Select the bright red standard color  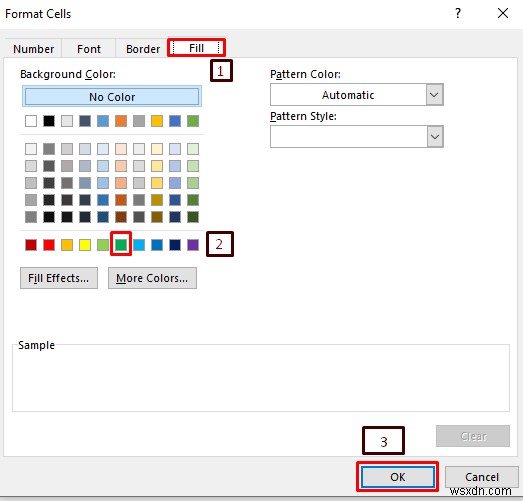(x=49, y=245)
